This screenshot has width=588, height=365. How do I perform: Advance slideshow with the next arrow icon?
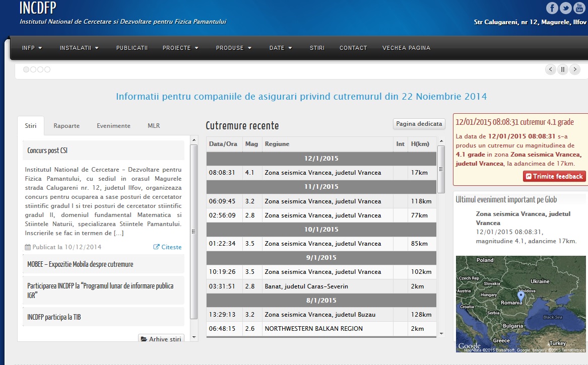[574, 69]
